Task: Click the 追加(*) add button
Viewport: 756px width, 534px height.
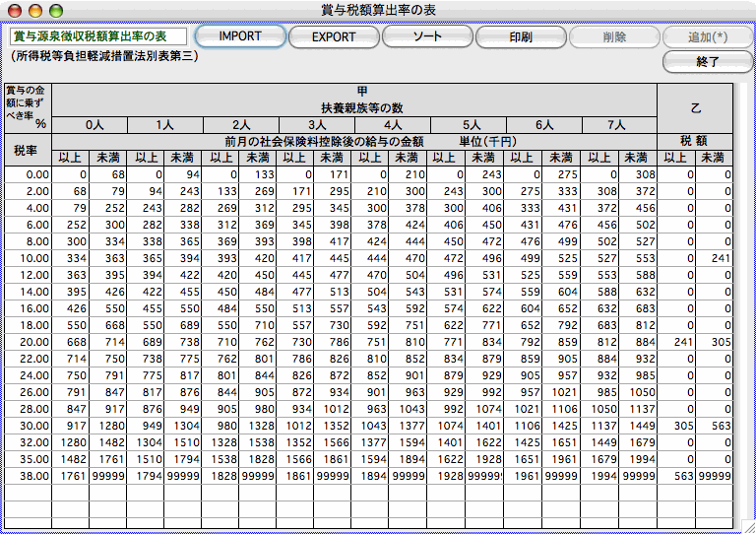Action: pyautogui.click(x=708, y=36)
